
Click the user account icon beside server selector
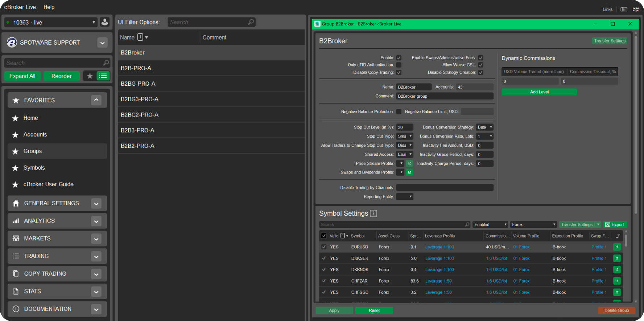coord(104,22)
